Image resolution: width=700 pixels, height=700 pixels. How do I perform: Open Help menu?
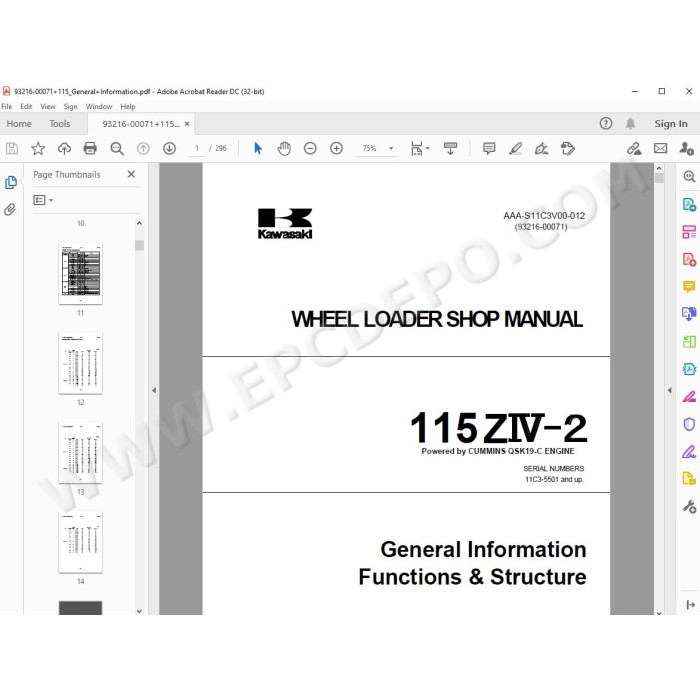click(128, 106)
